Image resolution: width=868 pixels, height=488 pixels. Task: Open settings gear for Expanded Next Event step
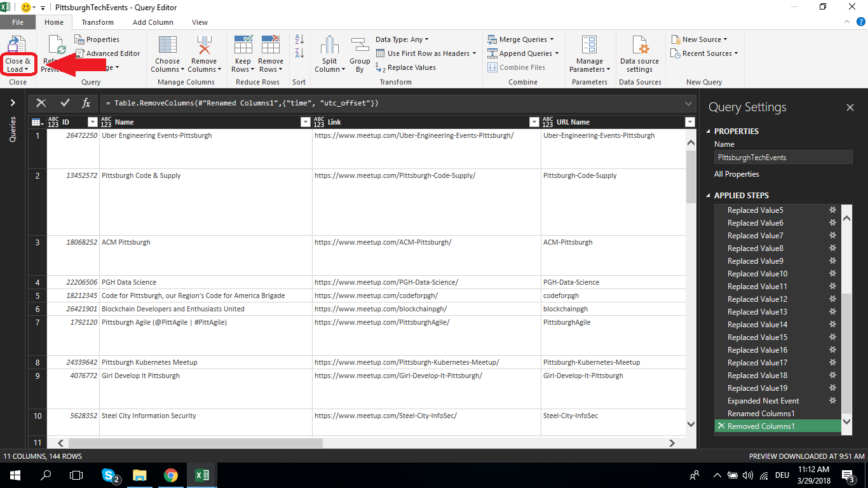tap(832, 400)
